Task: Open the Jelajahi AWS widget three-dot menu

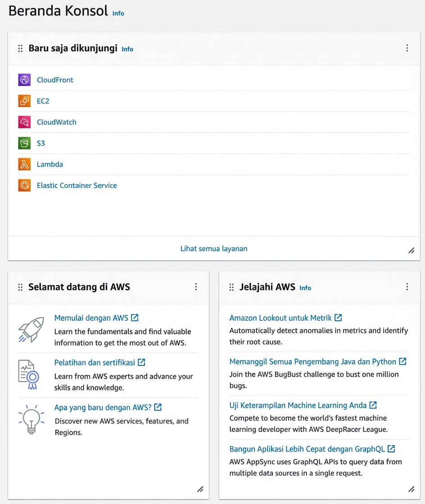Action: pyautogui.click(x=407, y=287)
